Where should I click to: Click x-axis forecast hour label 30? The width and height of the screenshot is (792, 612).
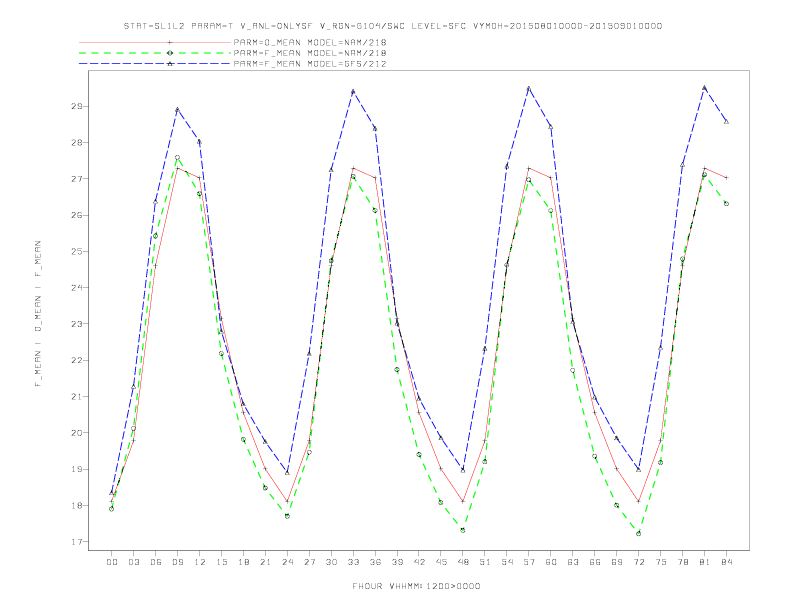coord(331,562)
